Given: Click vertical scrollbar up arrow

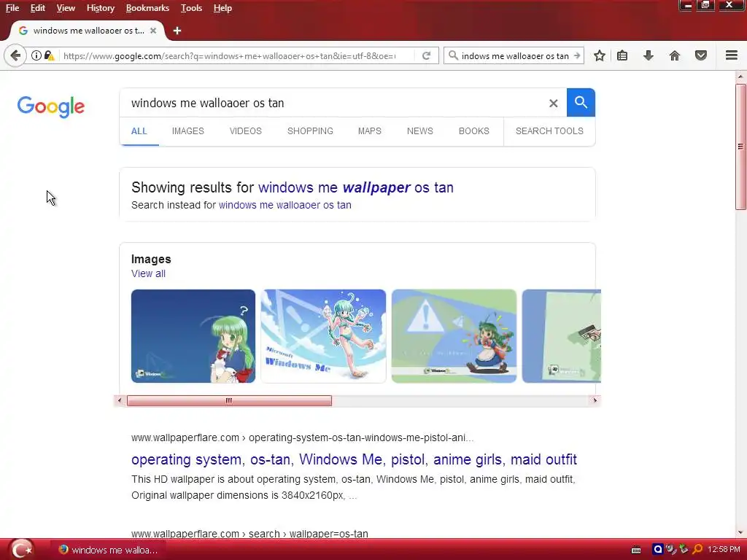Looking at the screenshot, I should (740, 76).
